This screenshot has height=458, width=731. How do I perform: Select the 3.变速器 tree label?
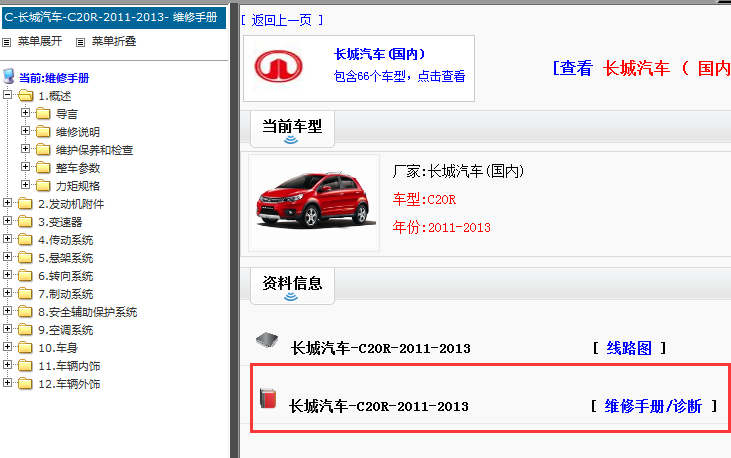pos(60,222)
